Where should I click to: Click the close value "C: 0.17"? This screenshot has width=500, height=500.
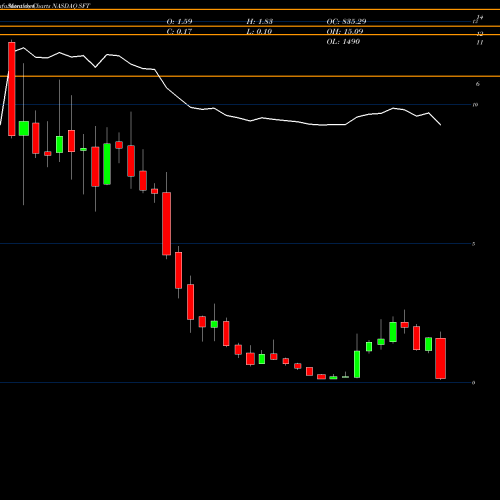tap(179, 31)
